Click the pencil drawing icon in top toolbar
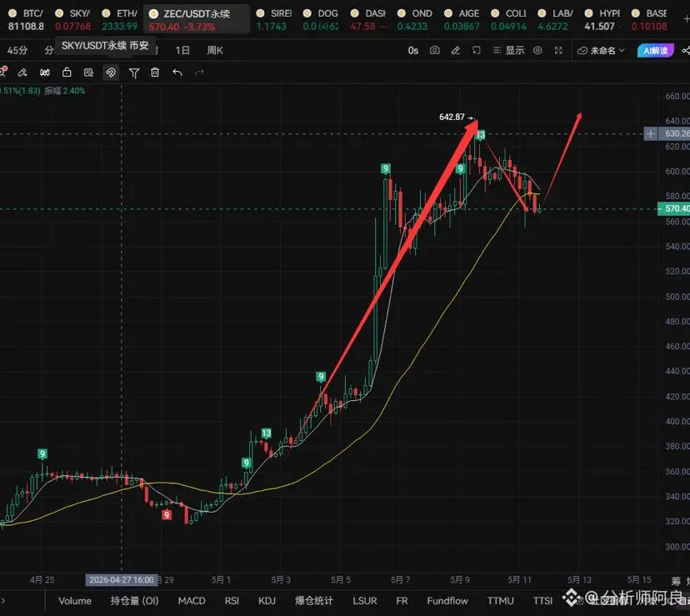 (x=456, y=51)
